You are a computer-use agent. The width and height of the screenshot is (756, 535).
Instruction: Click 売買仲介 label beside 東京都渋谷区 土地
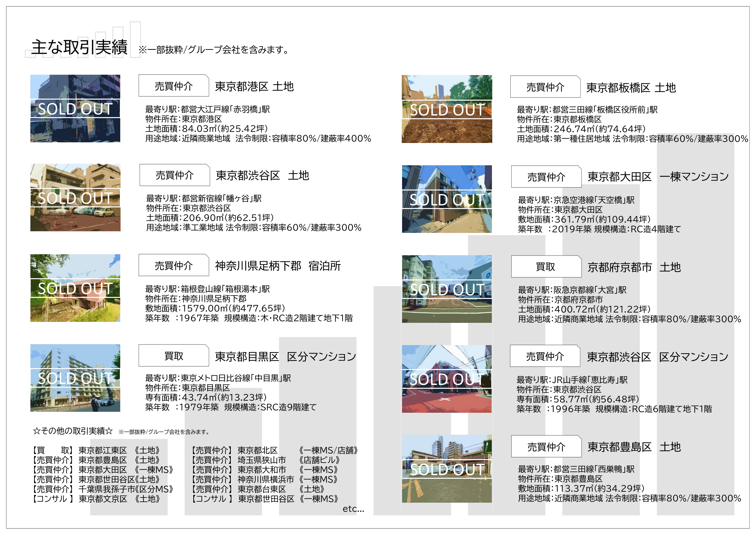(175, 175)
